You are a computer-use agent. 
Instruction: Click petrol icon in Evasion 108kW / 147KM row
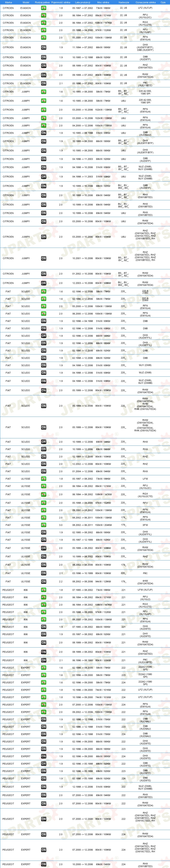(43, 23)
